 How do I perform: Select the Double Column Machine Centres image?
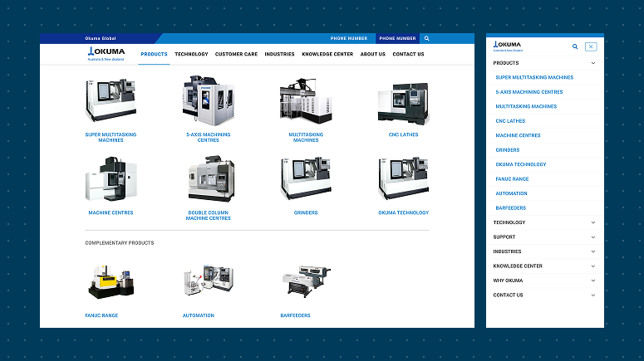coord(211,178)
